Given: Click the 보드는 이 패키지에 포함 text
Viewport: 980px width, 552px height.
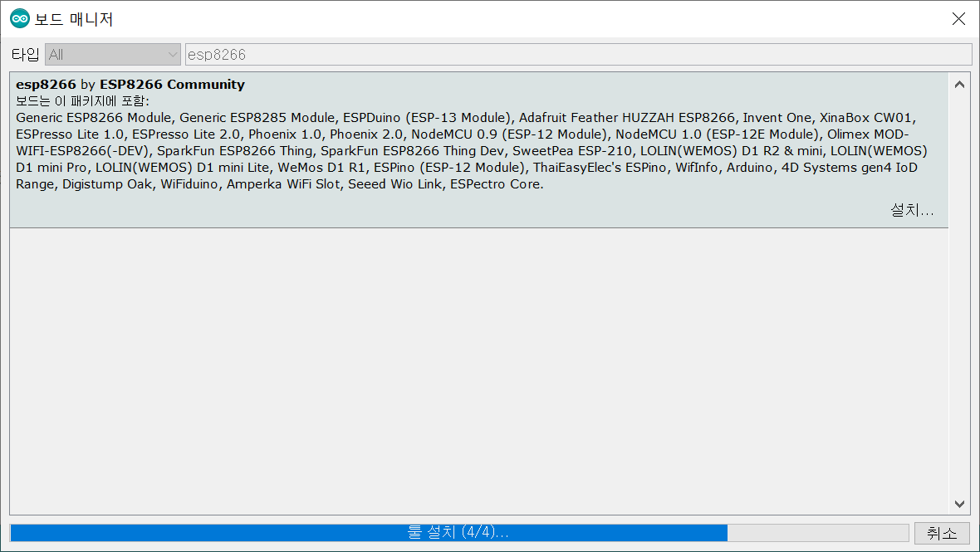Looking at the screenshot, I should pos(82,101).
